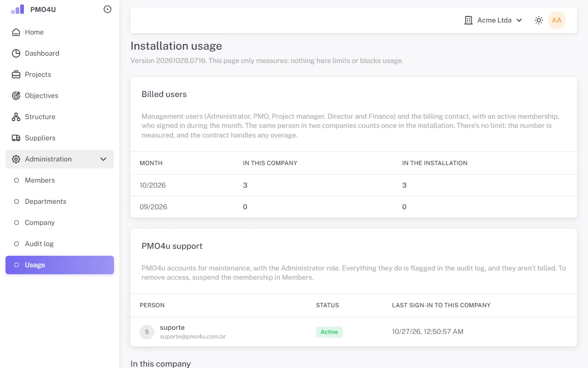Click the Structure hierarchy icon
This screenshot has height=368, width=588.
pos(16,117)
